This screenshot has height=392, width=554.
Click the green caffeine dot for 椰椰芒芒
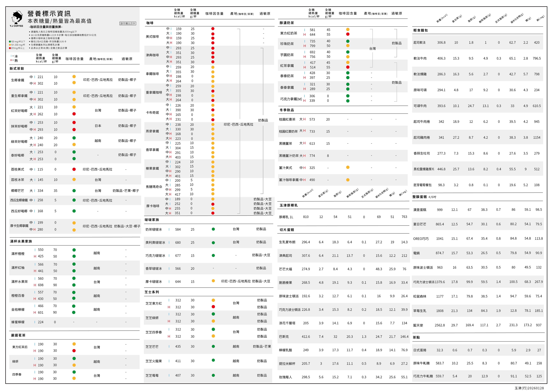[x=74, y=190]
